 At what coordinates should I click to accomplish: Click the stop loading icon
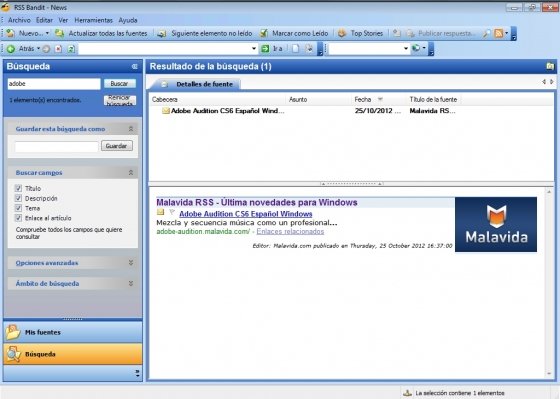coord(58,49)
